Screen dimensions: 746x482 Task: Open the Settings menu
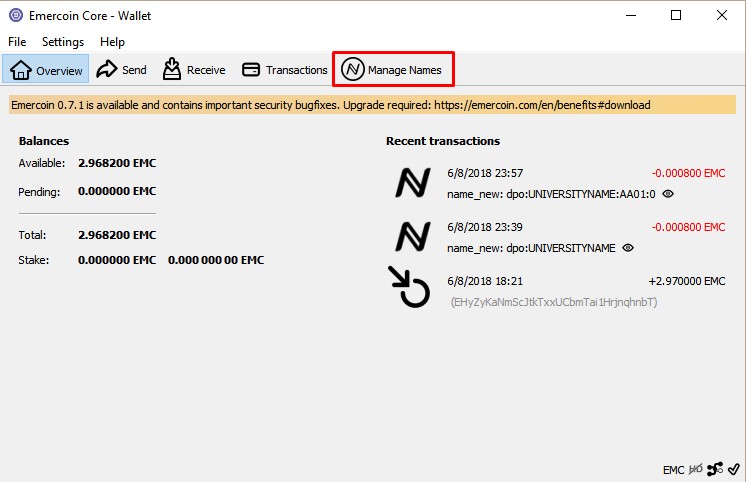[x=63, y=42]
